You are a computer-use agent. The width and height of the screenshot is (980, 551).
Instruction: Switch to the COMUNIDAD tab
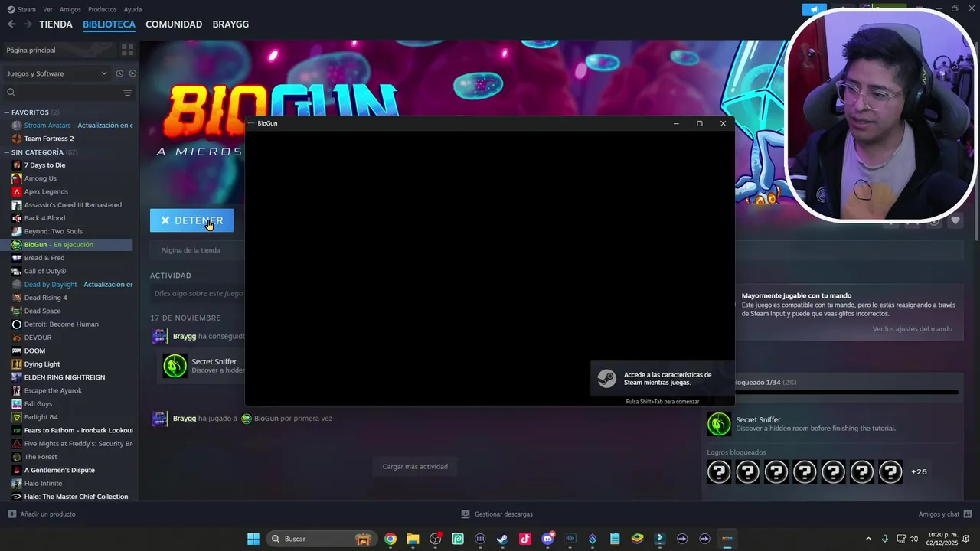pos(174,24)
